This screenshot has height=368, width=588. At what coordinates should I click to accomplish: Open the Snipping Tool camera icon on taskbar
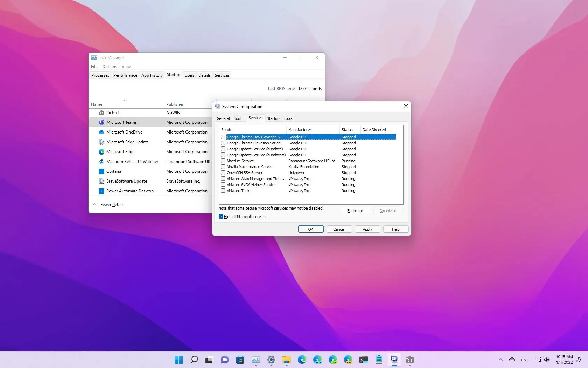tap(409, 360)
